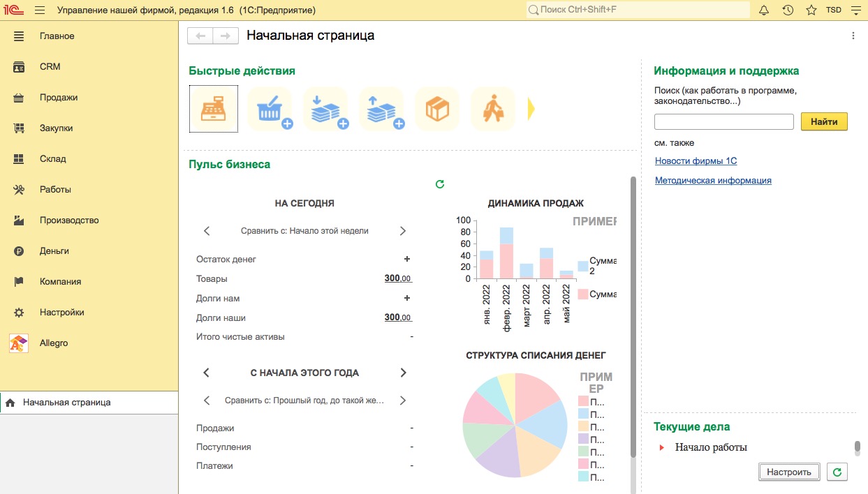This screenshot has height=494, width=868.
Task: Next comparison for Прошлый год
Action: coord(402,401)
